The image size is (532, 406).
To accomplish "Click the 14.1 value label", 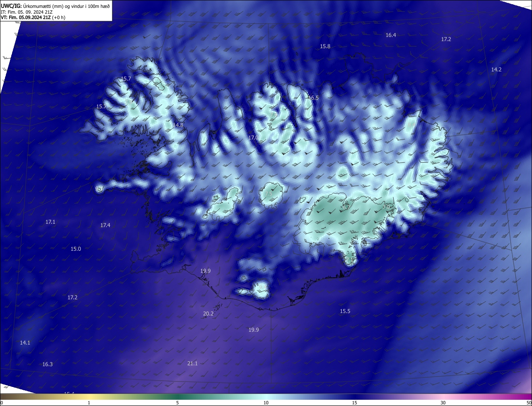I will pyautogui.click(x=25, y=343).
